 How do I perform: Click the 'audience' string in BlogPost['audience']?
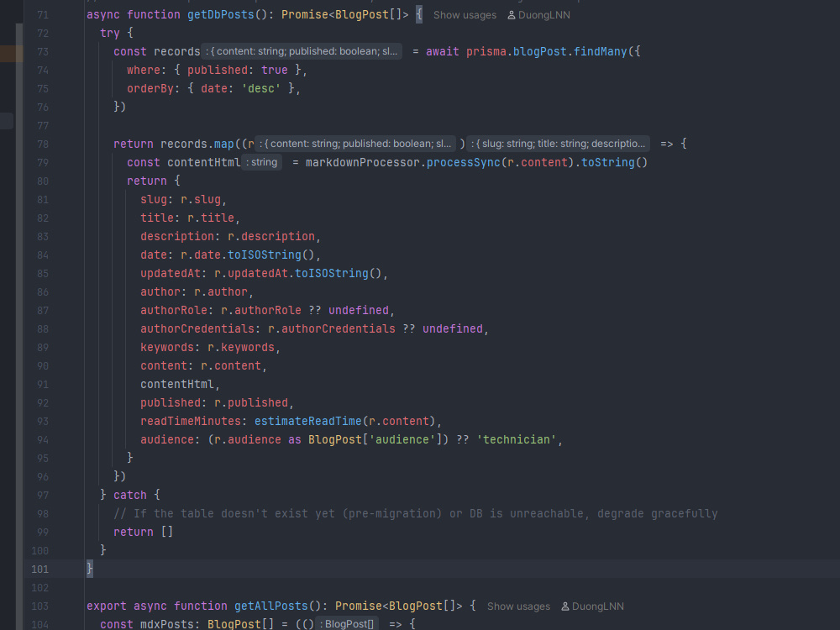(402, 439)
